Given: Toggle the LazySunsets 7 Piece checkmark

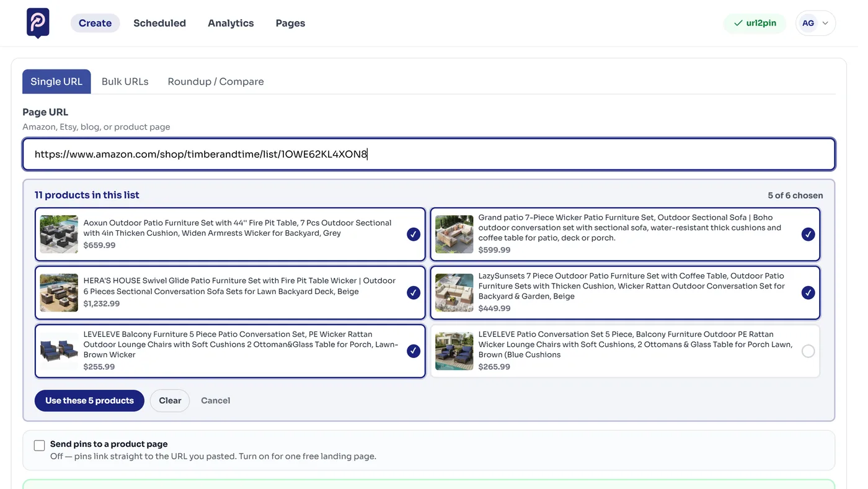Looking at the screenshot, I should click(808, 292).
